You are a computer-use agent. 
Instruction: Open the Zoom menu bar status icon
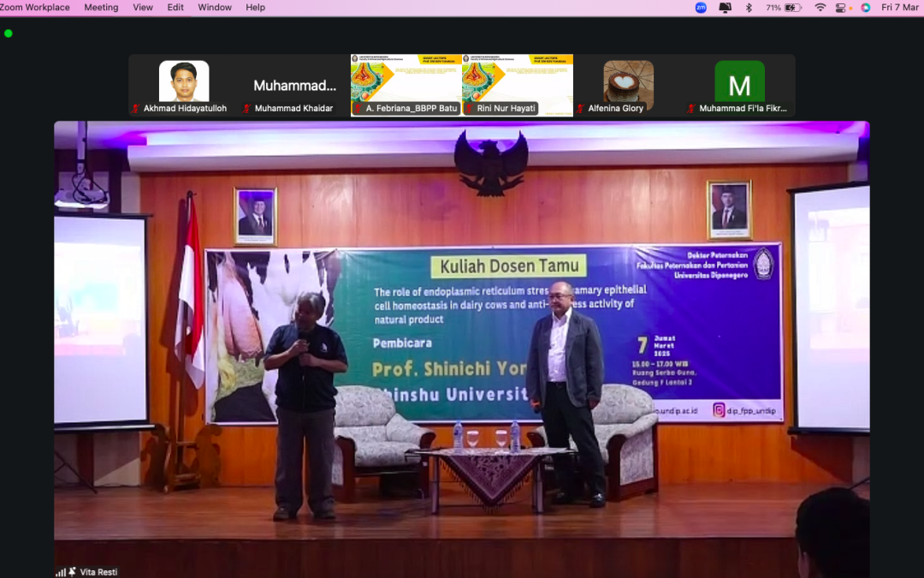(x=701, y=8)
